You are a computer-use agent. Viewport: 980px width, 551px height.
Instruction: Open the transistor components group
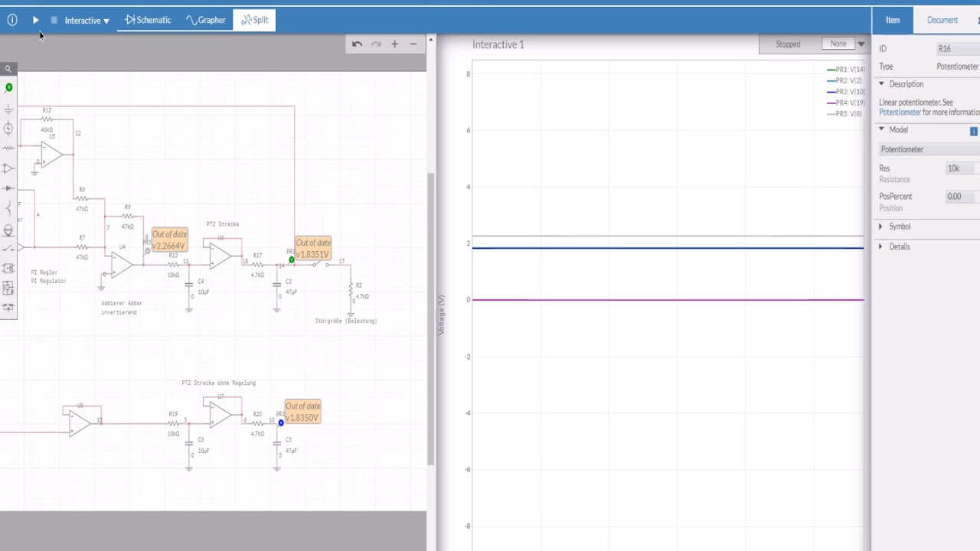pyautogui.click(x=8, y=208)
